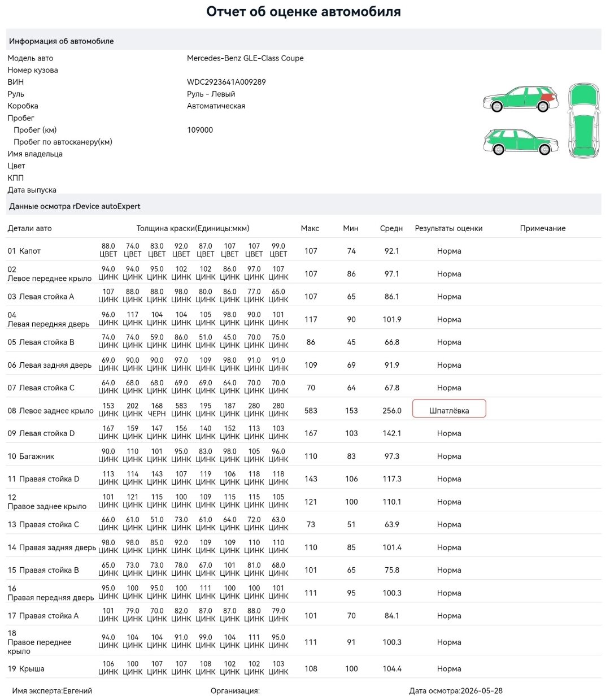The width and height of the screenshot is (610, 700).
Task: Click the Mercedes-Benz GLE-Class Coupe model text
Action: coord(245,58)
